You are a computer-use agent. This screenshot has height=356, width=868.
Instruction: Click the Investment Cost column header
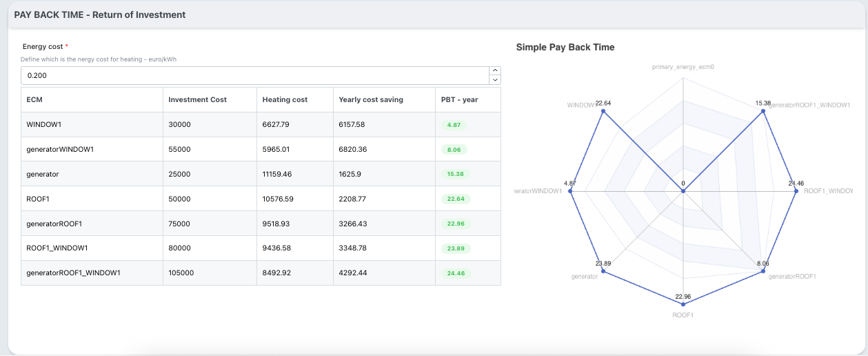(197, 100)
